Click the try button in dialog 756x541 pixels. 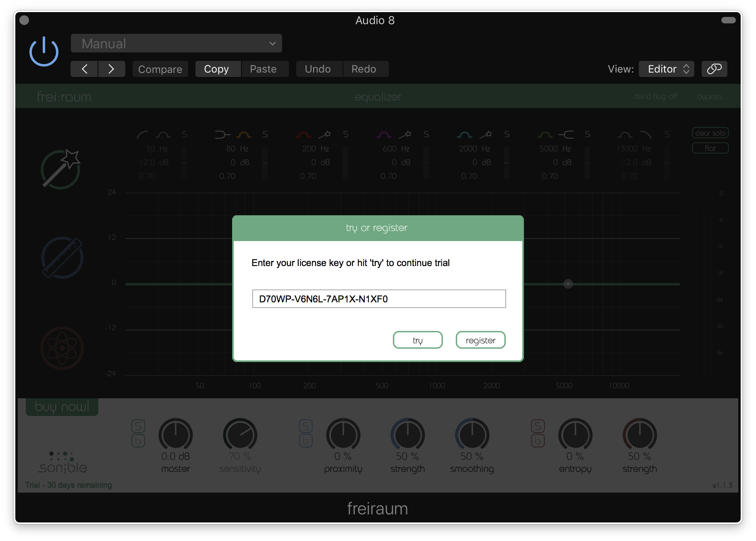418,340
